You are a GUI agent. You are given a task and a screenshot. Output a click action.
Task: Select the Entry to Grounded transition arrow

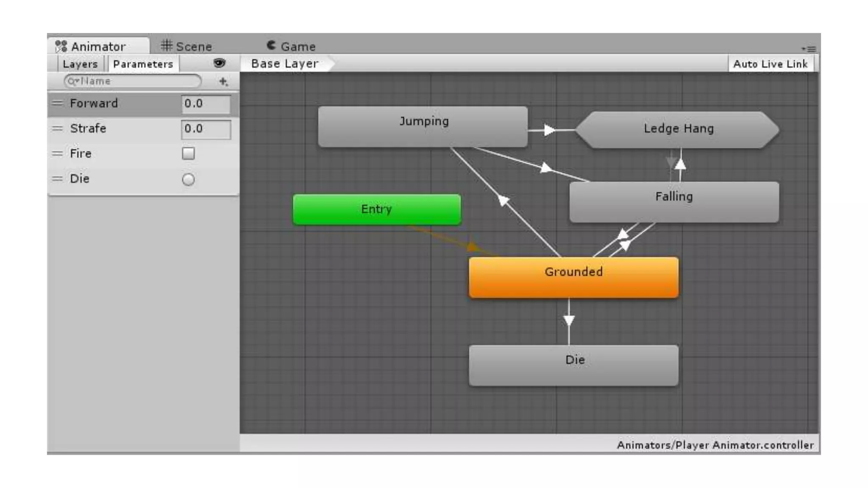473,246
